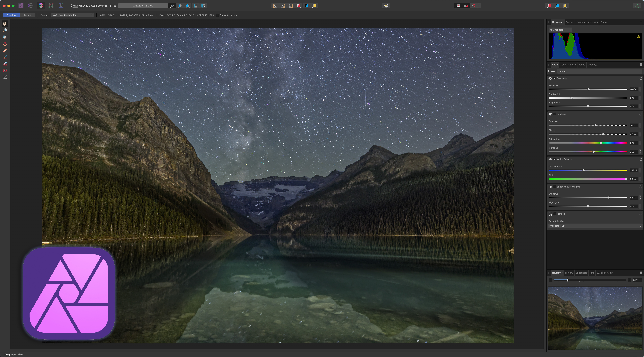Choose the Blemish Removal bandage tool
This screenshot has width=644, height=357.
pyautogui.click(x=5, y=51)
